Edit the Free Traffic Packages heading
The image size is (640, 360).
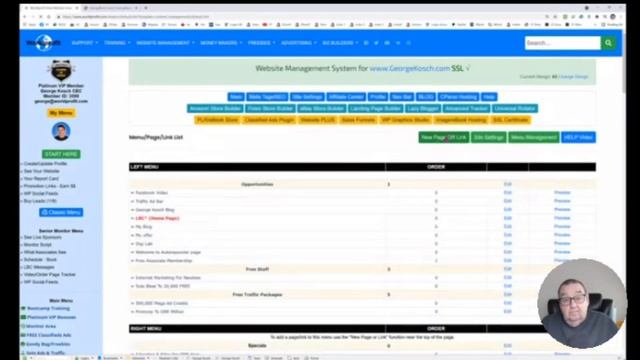[x=507, y=295]
